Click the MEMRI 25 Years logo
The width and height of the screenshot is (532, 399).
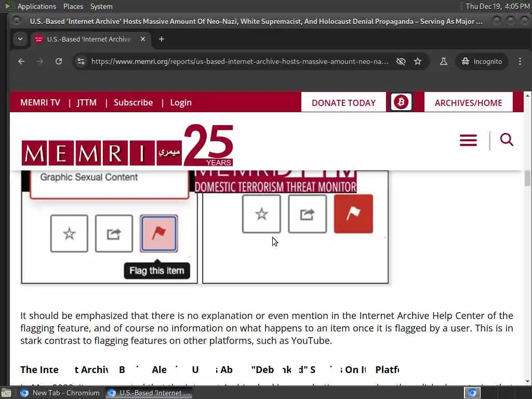click(x=127, y=145)
